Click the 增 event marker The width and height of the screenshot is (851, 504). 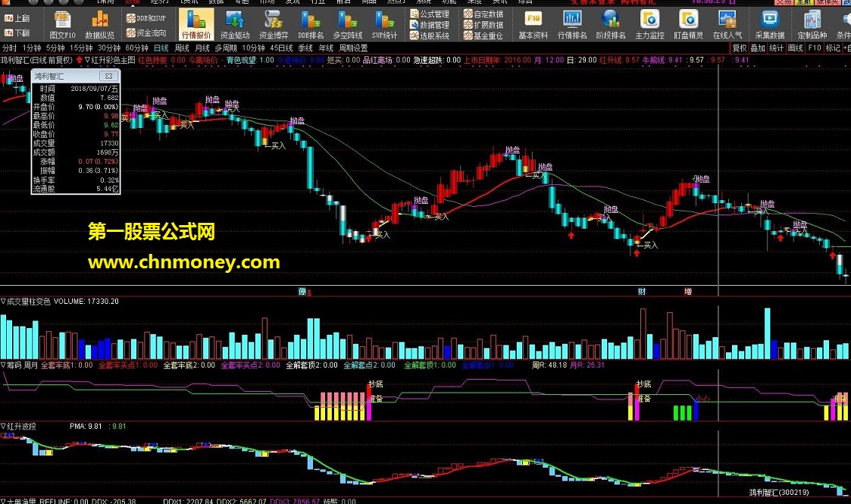coord(688,292)
